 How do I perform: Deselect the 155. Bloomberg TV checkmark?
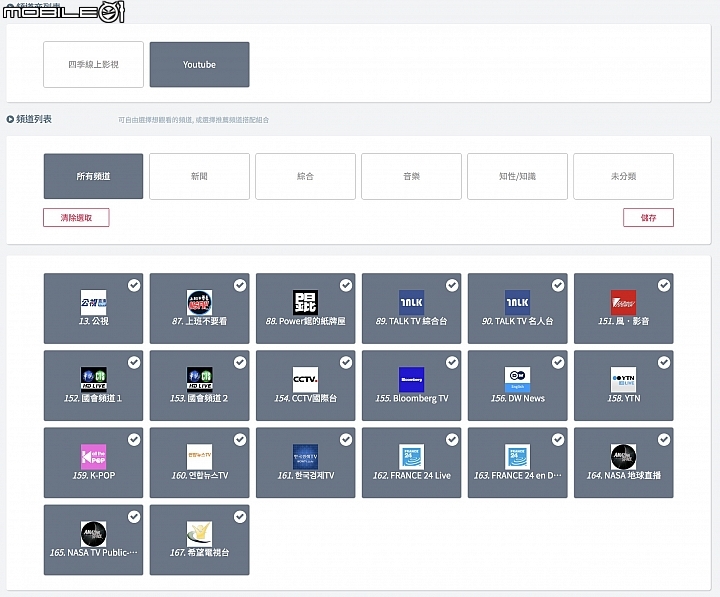[452, 362]
